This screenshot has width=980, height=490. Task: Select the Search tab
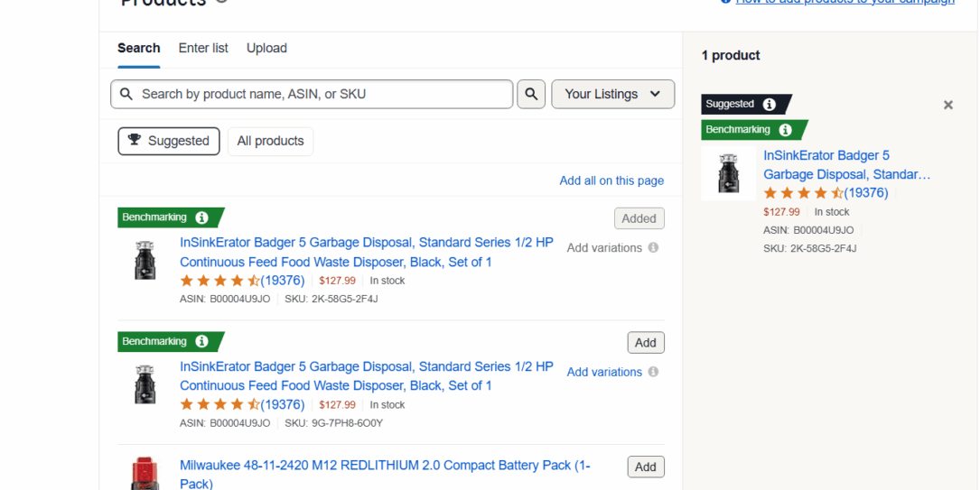139,48
